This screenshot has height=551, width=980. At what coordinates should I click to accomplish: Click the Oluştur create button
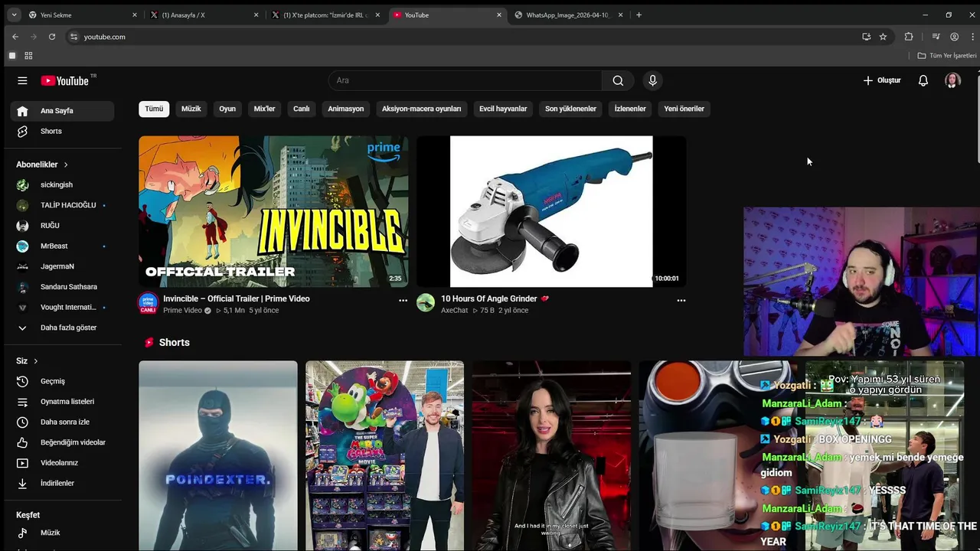882,80
